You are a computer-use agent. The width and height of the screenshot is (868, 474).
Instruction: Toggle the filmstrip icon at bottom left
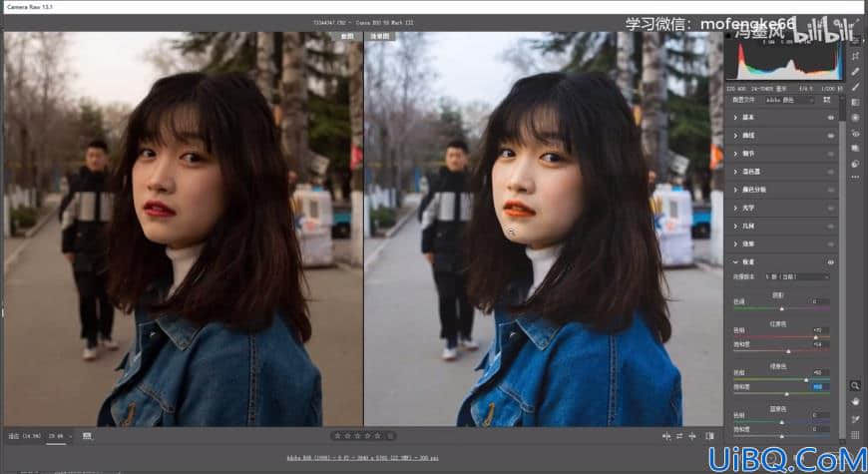(87, 436)
